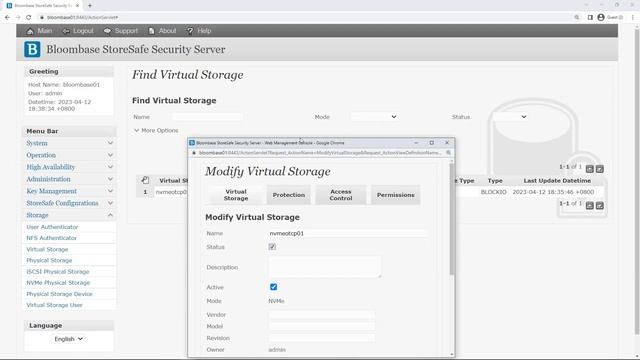Click the browser zoom magnifier icon
Screen dimensions: 640x360
point(577,18)
